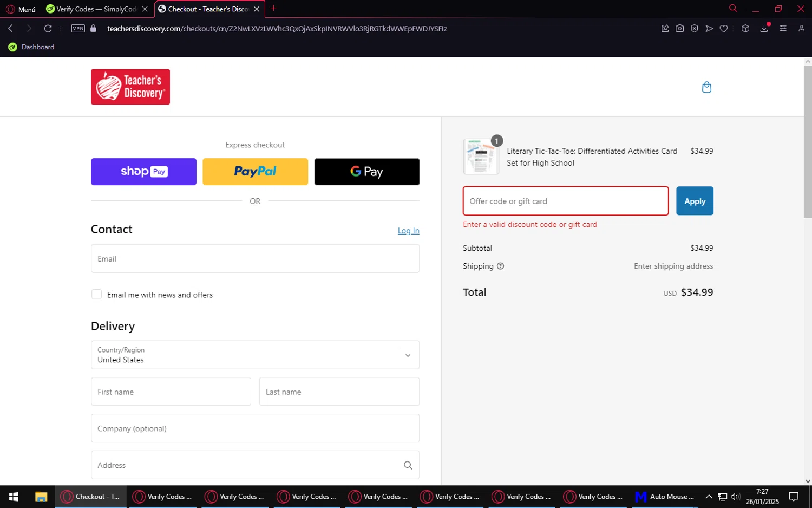
Task: Focus the Last name field
Action: click(x=339, y=392)
